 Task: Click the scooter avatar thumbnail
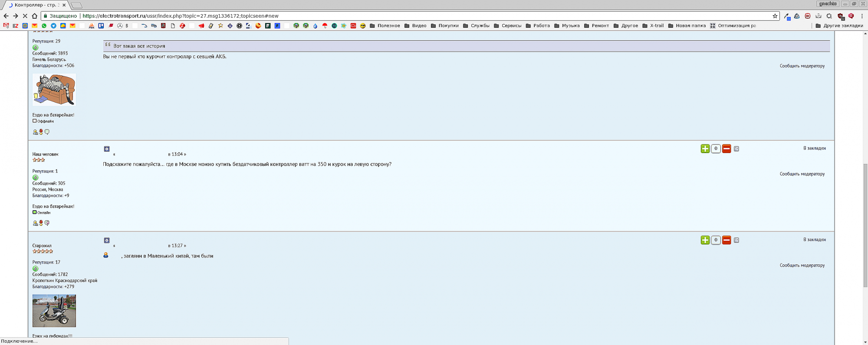coord(54,311)
